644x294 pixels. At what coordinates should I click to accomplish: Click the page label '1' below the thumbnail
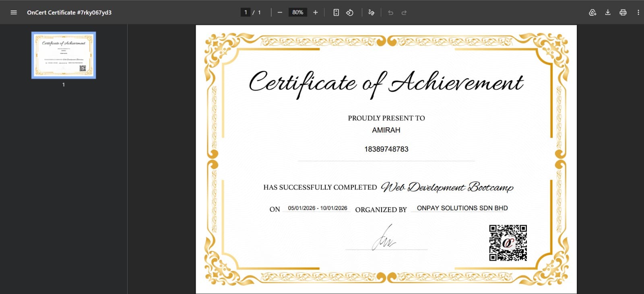point(64,84)
